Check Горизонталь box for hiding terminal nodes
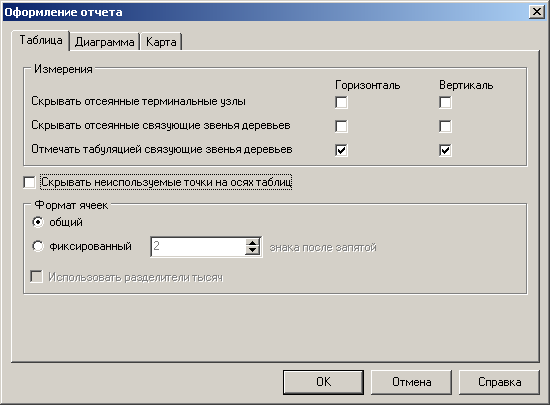Viewport: 550px width, 405px height. coord(341,103)
